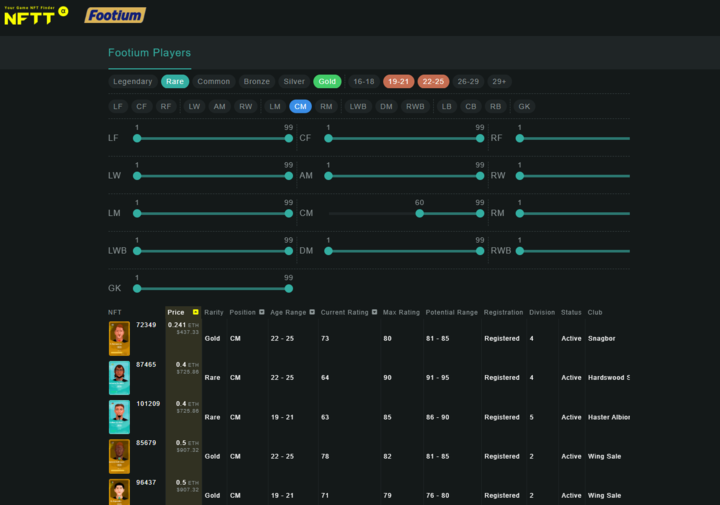Click the Haster Albion club cell
Screen dimensions: 720x505
(609, 417)
